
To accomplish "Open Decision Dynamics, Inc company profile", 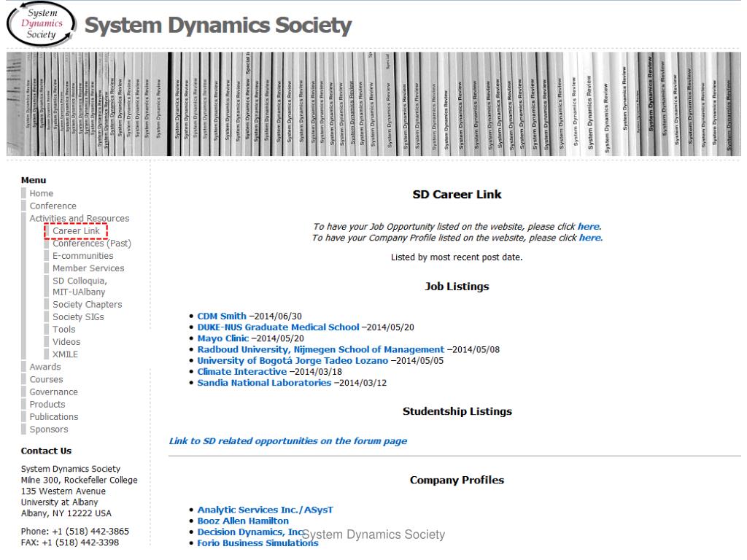I will 251,532.
